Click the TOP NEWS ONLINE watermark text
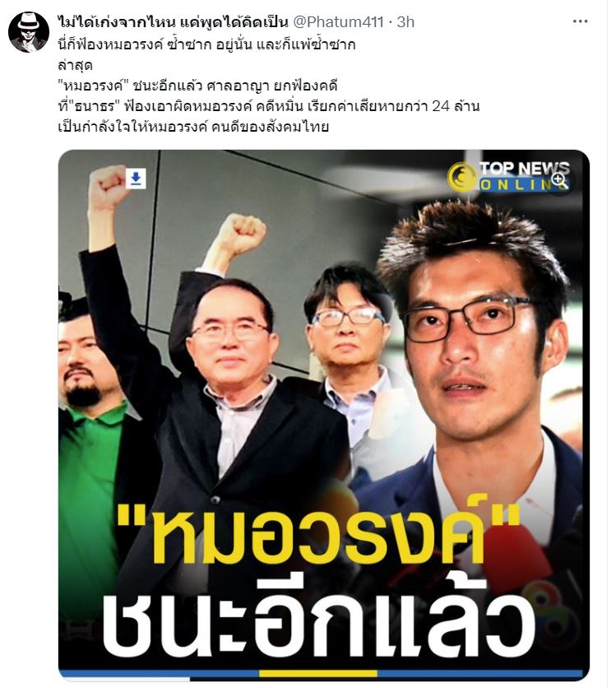The width and height of the screenshot is (616, 688). click(x=525, y=176)
